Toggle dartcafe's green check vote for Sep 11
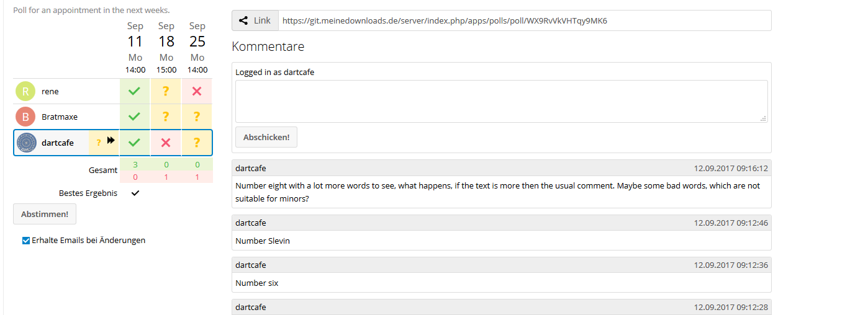The width and height of the screenshot is (868, 315). (x=135, y=143)
